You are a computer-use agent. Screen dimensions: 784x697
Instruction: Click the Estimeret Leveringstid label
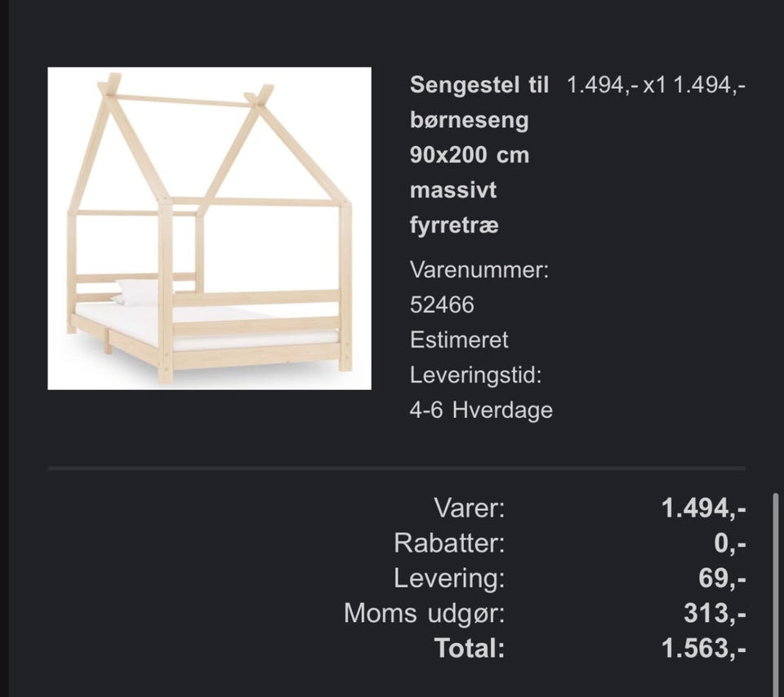[x=475, y=357]
